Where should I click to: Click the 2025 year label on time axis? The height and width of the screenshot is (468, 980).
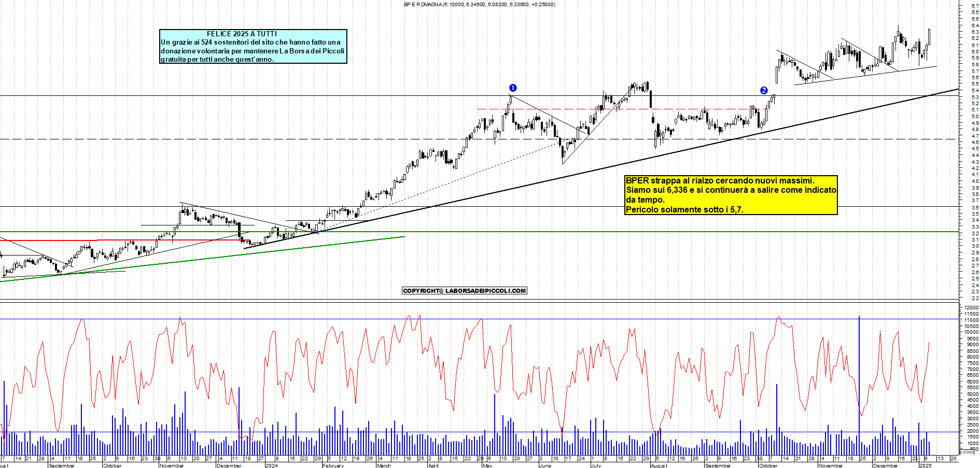point(926,465)
